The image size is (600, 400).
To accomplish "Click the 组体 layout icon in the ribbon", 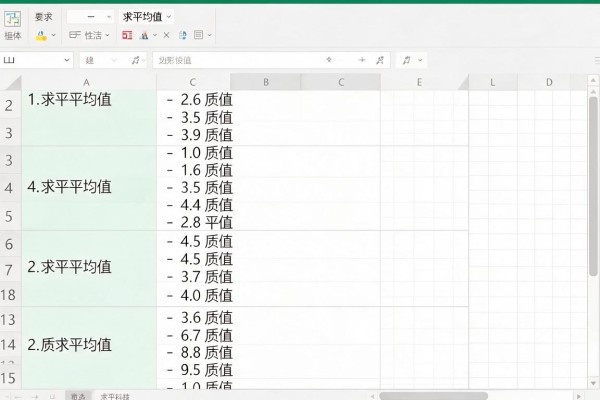I will [x=12, y=18].
